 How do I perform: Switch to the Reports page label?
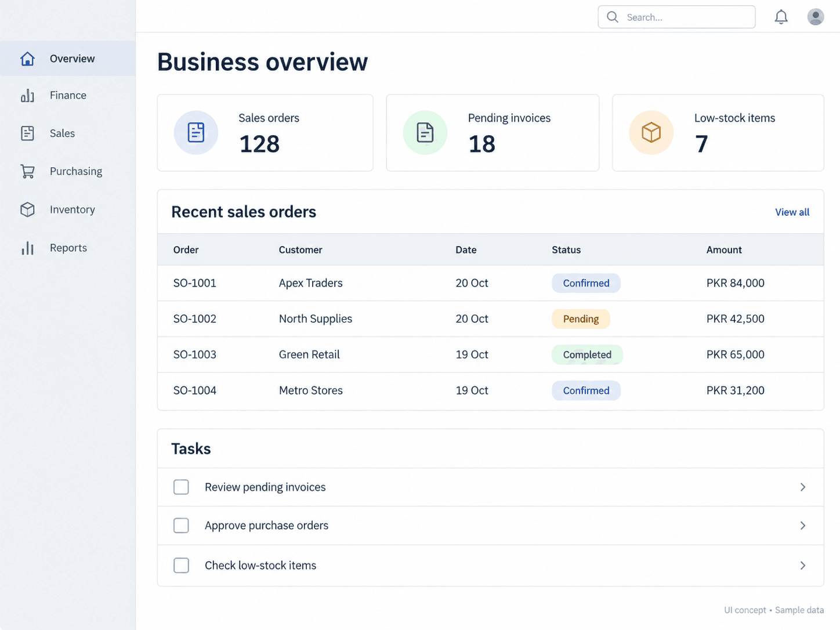pos(68,248)
